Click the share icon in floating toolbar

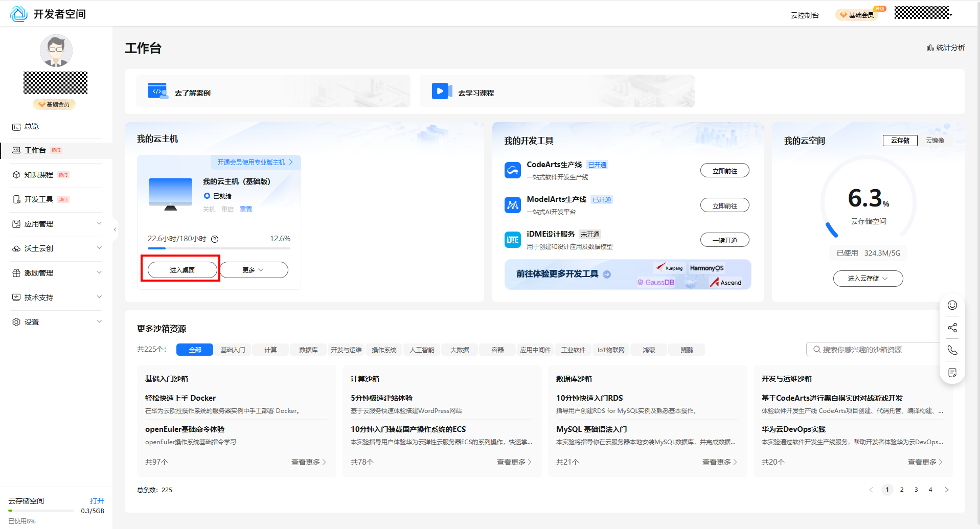click(952, 328)
